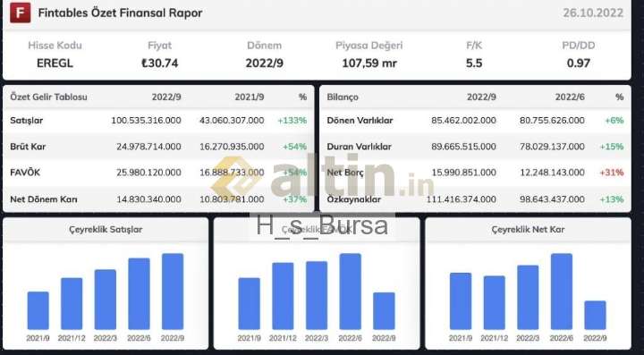Image resolution: width=644 pixels, height=355 pixels.
Task: Select the 2022/9 bar in Çeyreklik Satışlar chart
Action: 173,292
